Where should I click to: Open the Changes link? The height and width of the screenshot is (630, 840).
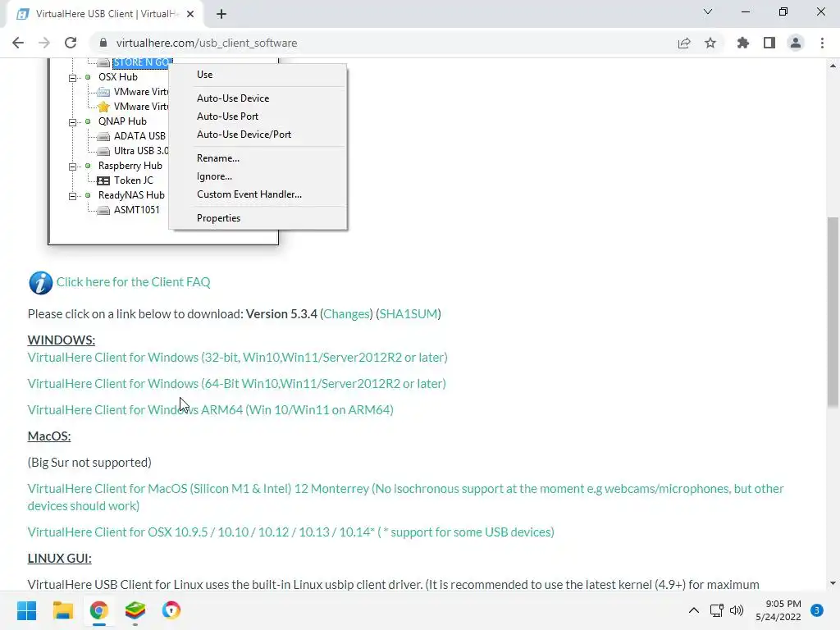point(347,314)
